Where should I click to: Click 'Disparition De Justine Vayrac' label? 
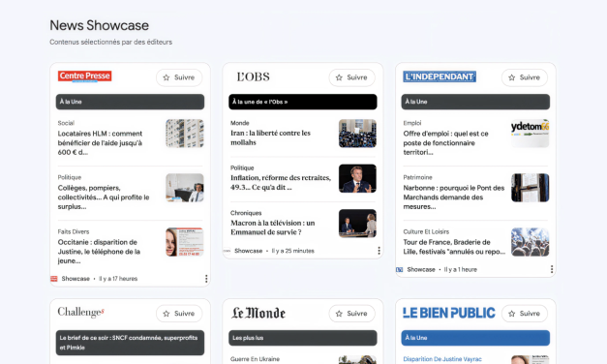pyautogui.click(x=442, y=359)
